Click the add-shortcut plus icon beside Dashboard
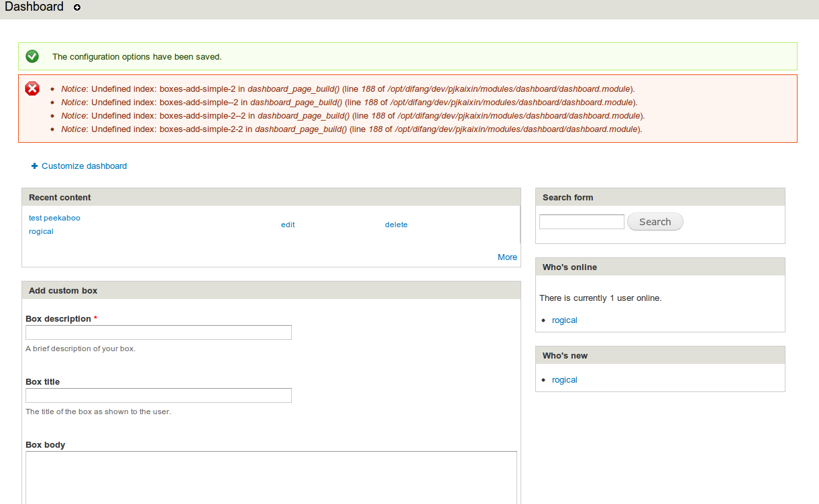This screenshot has width=819, height=504. pos(77,7)
